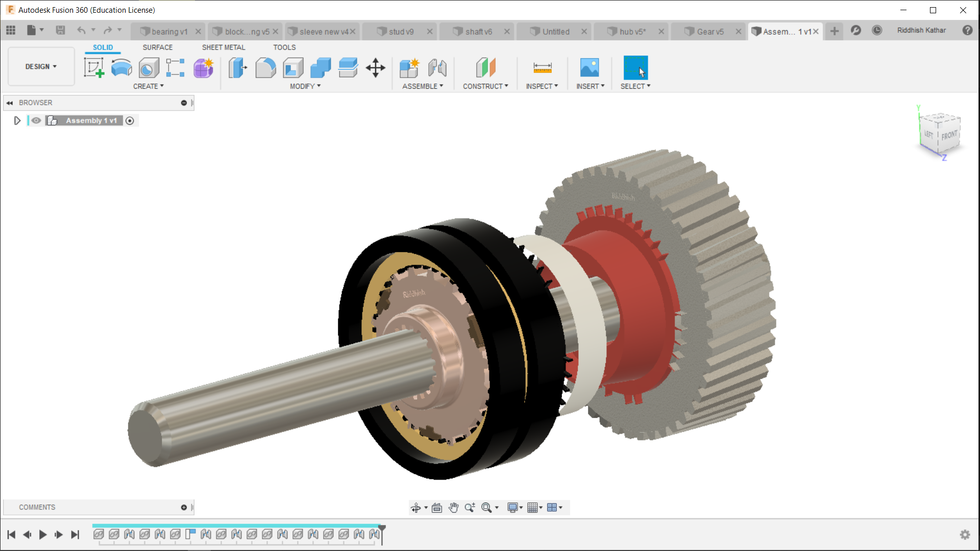
Task: Open Grid and Snaps dropdown
Action: point(535,507)
